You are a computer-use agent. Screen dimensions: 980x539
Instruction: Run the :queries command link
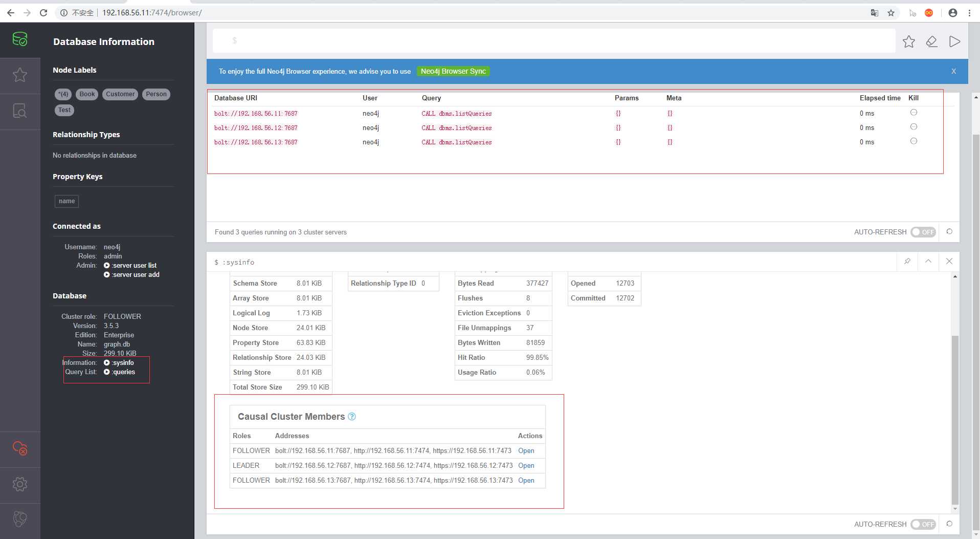point(120,372)
